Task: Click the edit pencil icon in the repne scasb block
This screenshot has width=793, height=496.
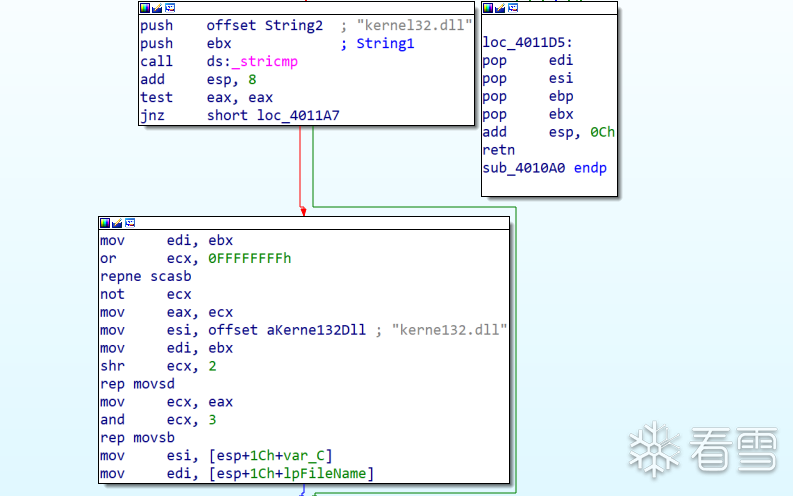Action: pyautogui.click(x=117, y=223)
